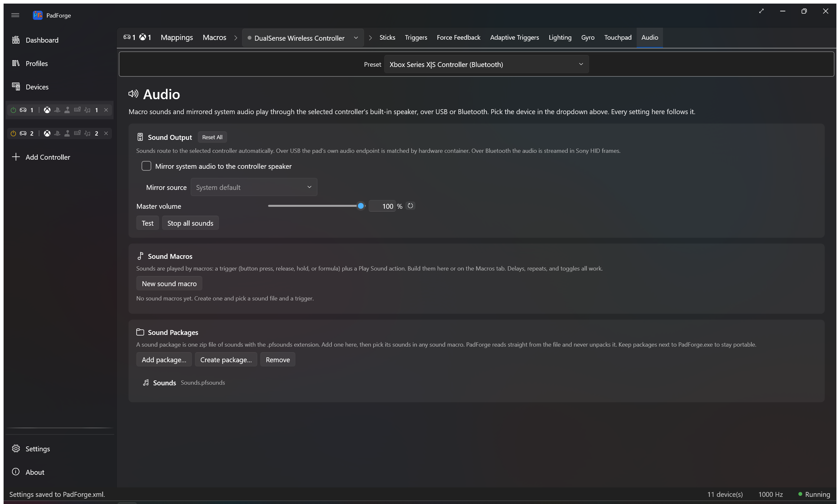Open the Force Feedback tab
The height and width of the screenshot is (504, 840).
(x=458, y=37)
